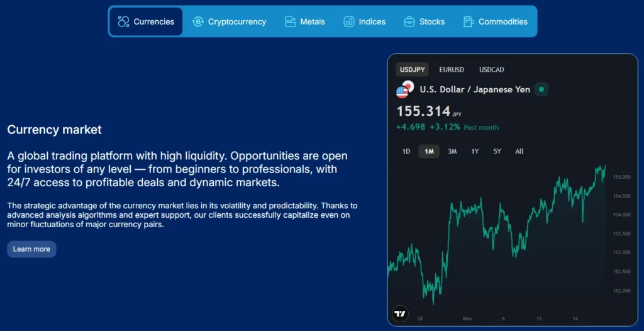Click the green market status indicator
644x331 pixels.
click(x=541, y=89)
